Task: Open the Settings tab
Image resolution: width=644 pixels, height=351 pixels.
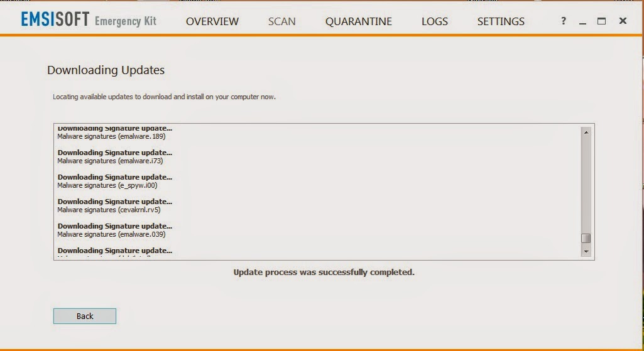Action: pyautogui.click(x=501, y=21)
